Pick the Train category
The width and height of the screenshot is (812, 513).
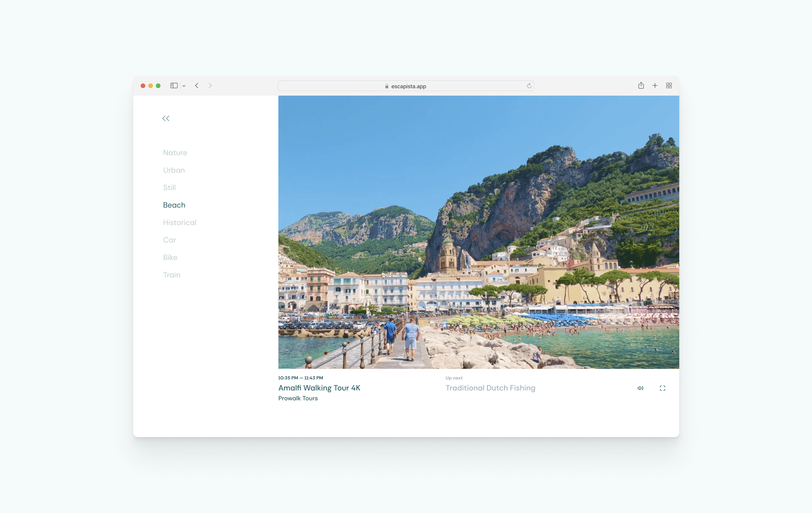(171, 275)
